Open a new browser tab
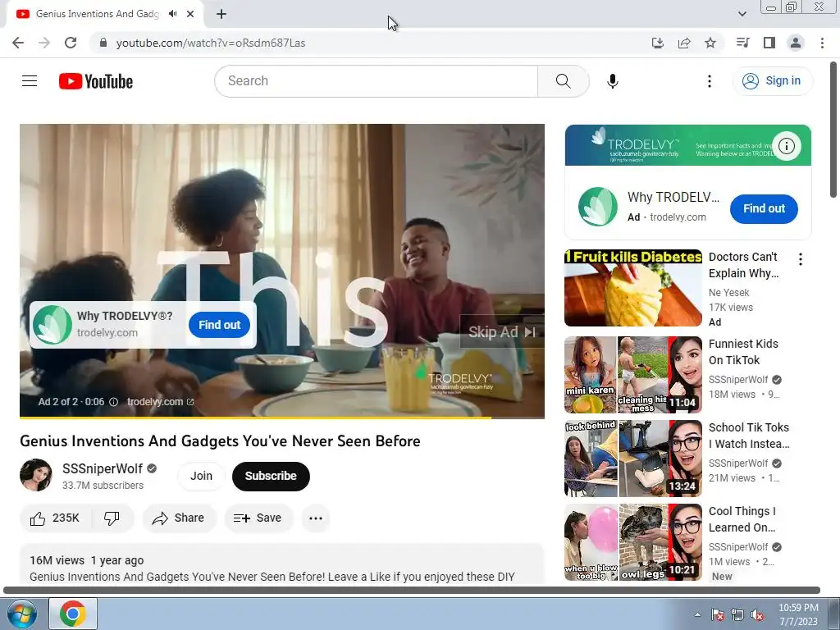This screenshot has width=840, height=630. 221,14
